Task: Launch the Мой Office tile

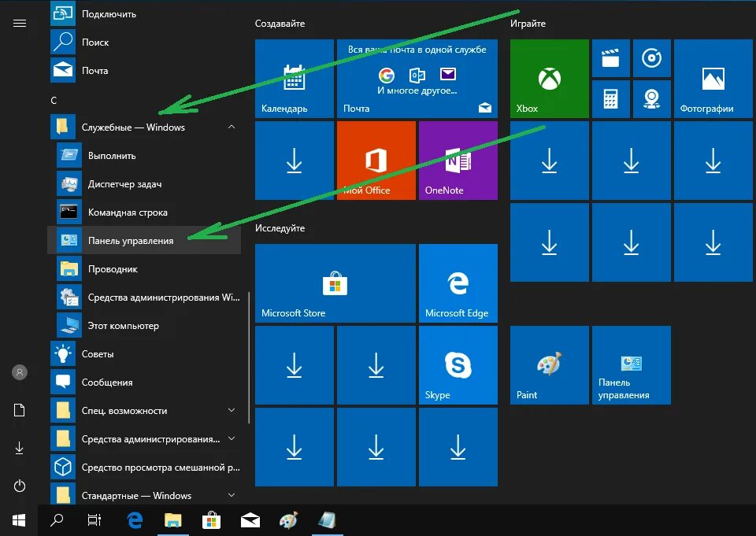Action: pyautogui.click(x=376, y=161)
